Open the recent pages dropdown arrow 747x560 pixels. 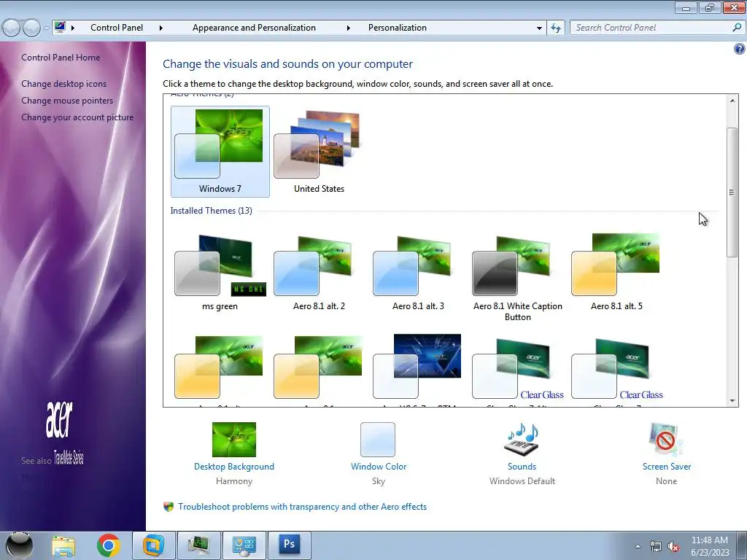[46, 28]
